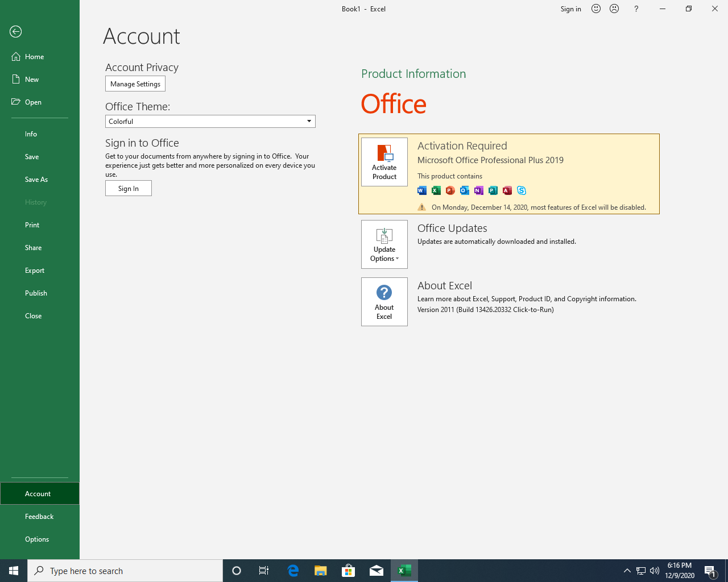Open the volume speaker tray icon
Viewport: 728px width, 582px height.
(x=655, y=571)
